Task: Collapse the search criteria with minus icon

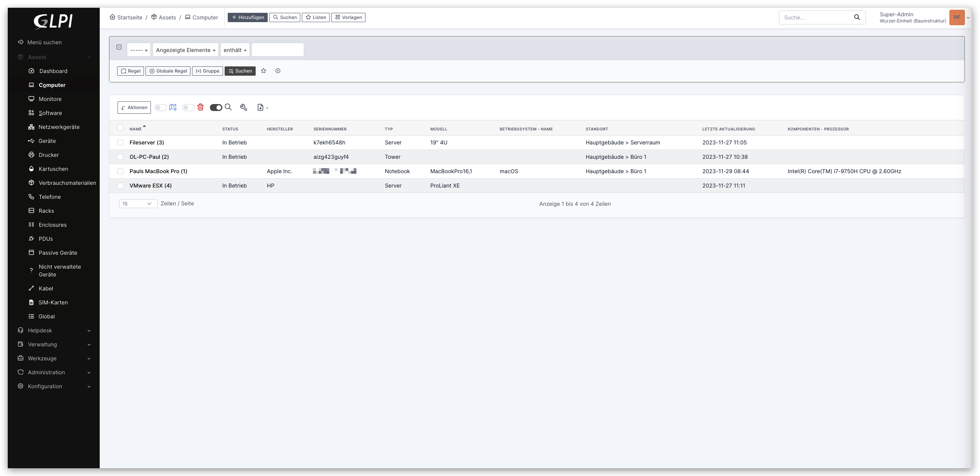Action: [119, 47]
